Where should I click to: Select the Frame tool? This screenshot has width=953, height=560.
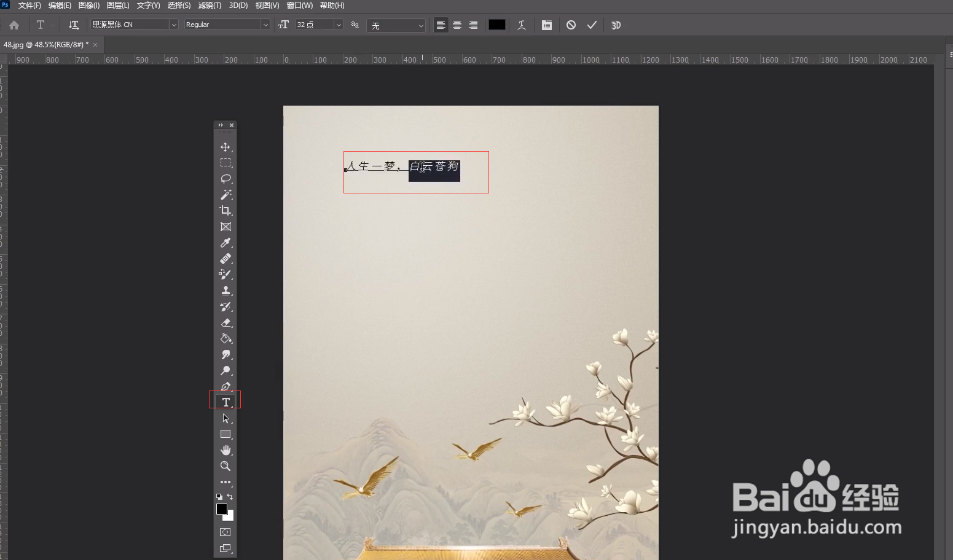(226, 227)
